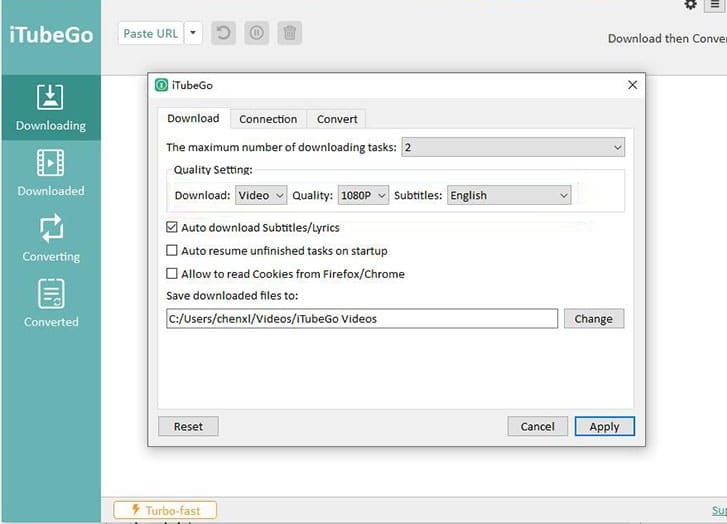Click Apply to save settings
727x524 pixels.
tap(605, 426)
